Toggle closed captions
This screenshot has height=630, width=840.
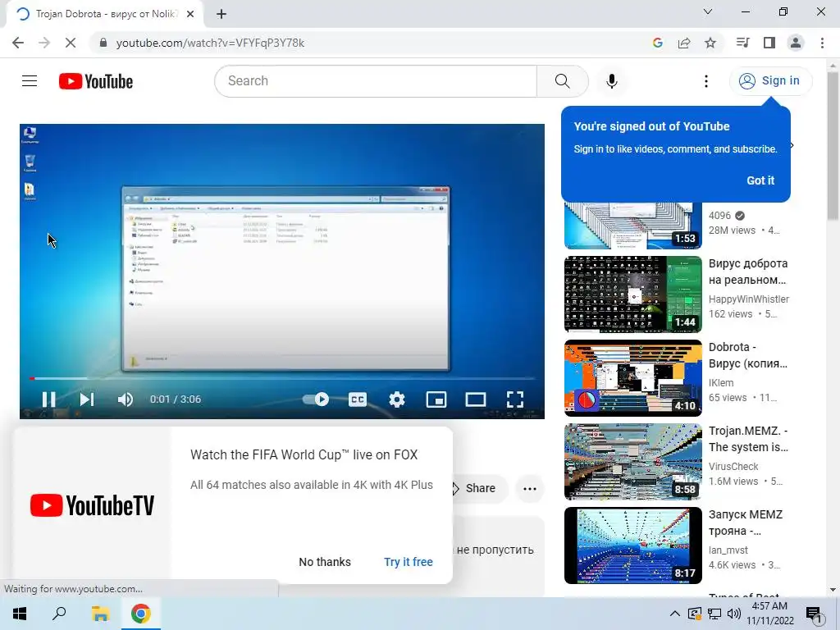(358, 399)
